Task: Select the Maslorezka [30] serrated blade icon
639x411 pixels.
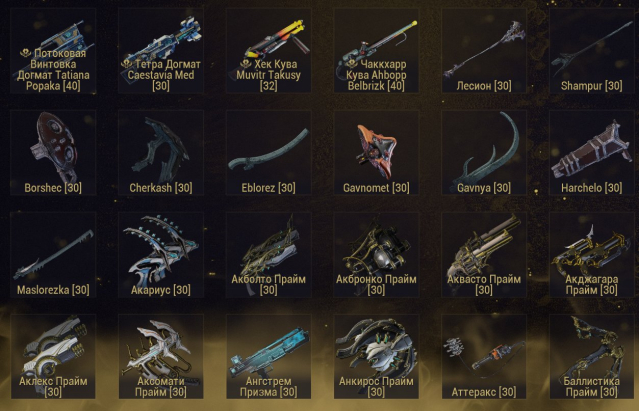Action: (53, 255)
